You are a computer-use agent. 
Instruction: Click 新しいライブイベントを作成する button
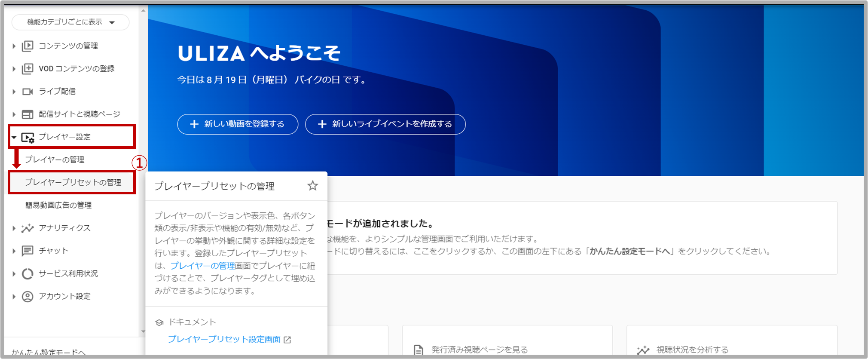[x=385, y=124]
